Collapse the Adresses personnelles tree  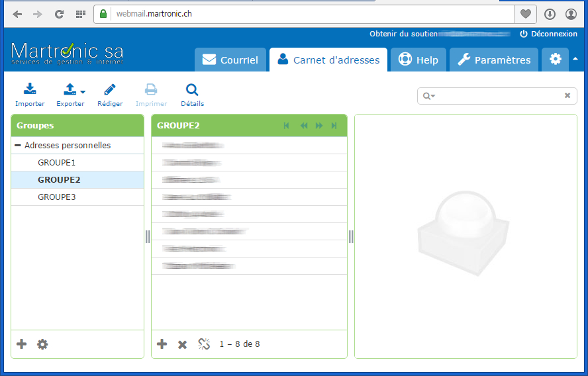coord(18,146)
